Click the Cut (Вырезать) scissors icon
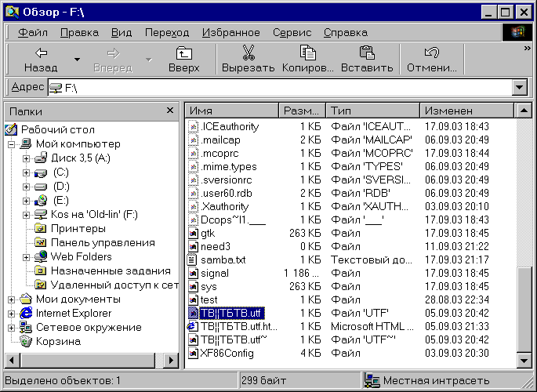 [248, 53]
